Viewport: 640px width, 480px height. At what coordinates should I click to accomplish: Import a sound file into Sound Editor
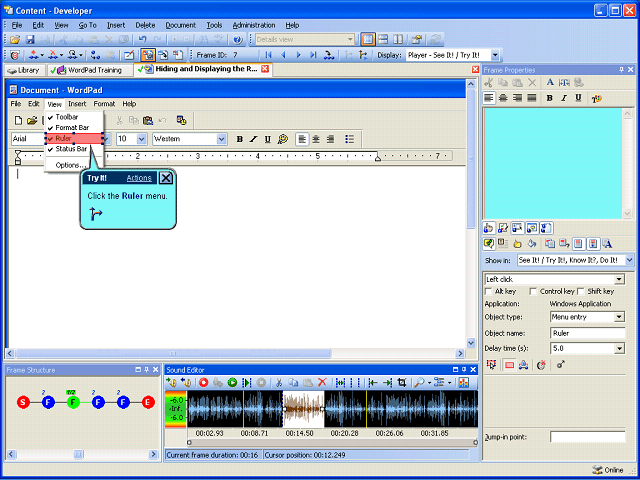click(171, 382)
